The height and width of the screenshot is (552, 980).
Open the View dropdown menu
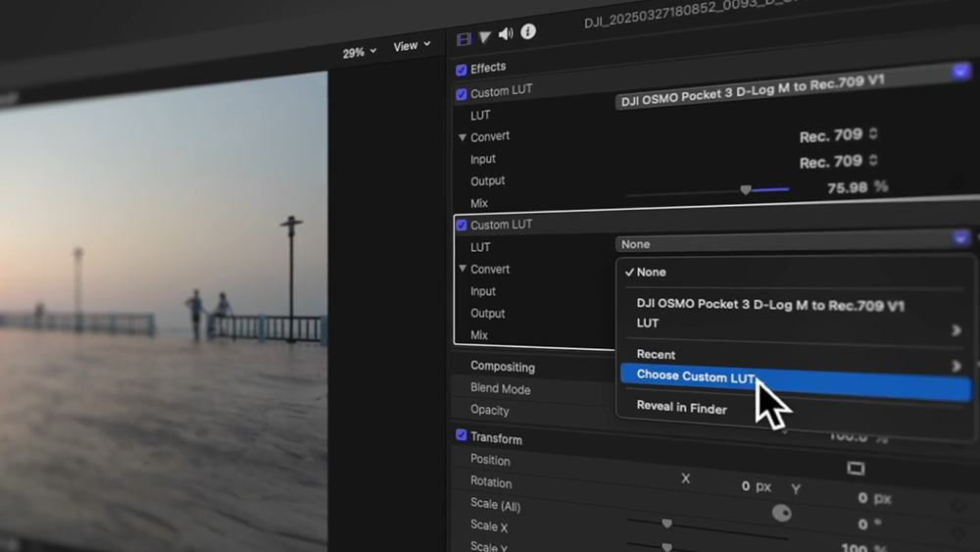[412, 46]
